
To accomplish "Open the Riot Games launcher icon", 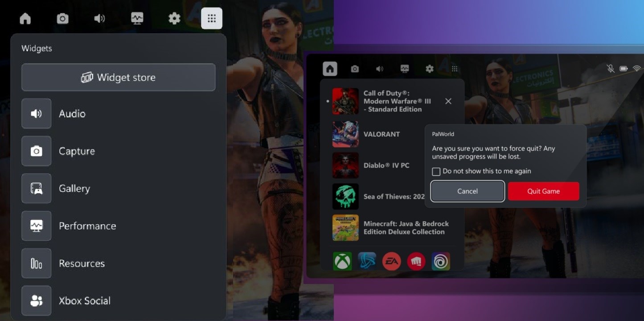I will click(x=416, y=261).
